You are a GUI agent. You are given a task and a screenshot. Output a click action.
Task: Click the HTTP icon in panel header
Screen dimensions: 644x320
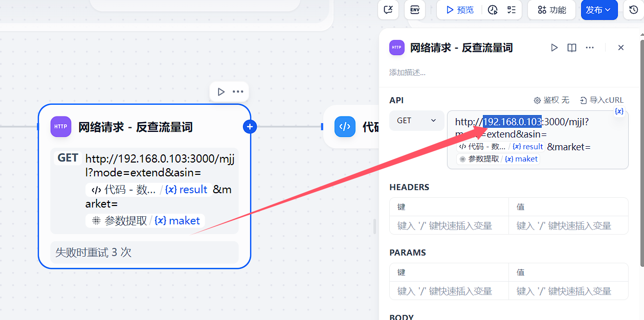pyautogui.click(x=397, y=48)
